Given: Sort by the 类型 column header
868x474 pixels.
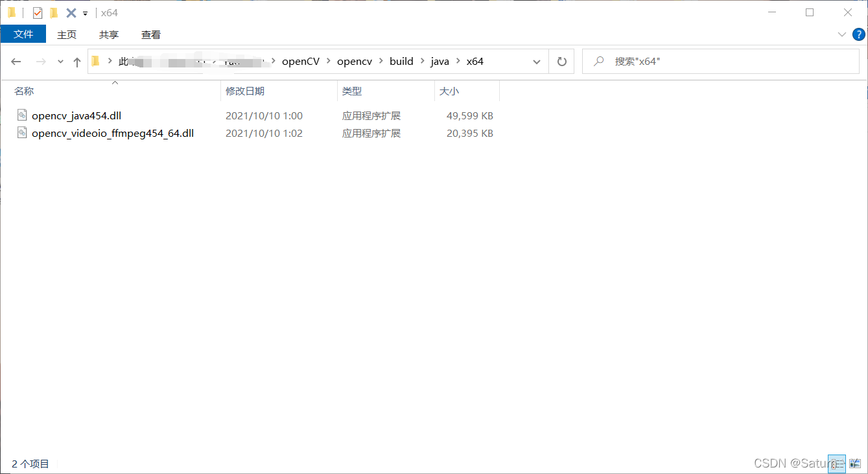Looking at the screenshot, I should (x=386, y=91).
